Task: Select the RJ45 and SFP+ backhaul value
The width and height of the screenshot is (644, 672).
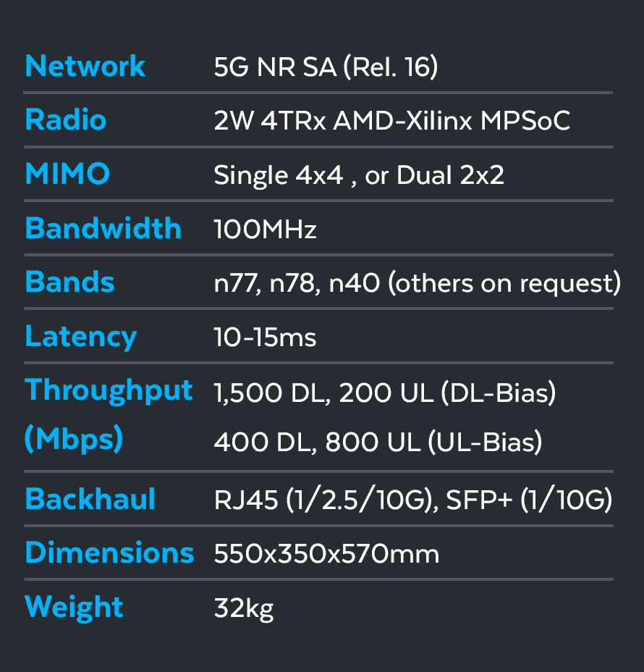Action: 413,500
